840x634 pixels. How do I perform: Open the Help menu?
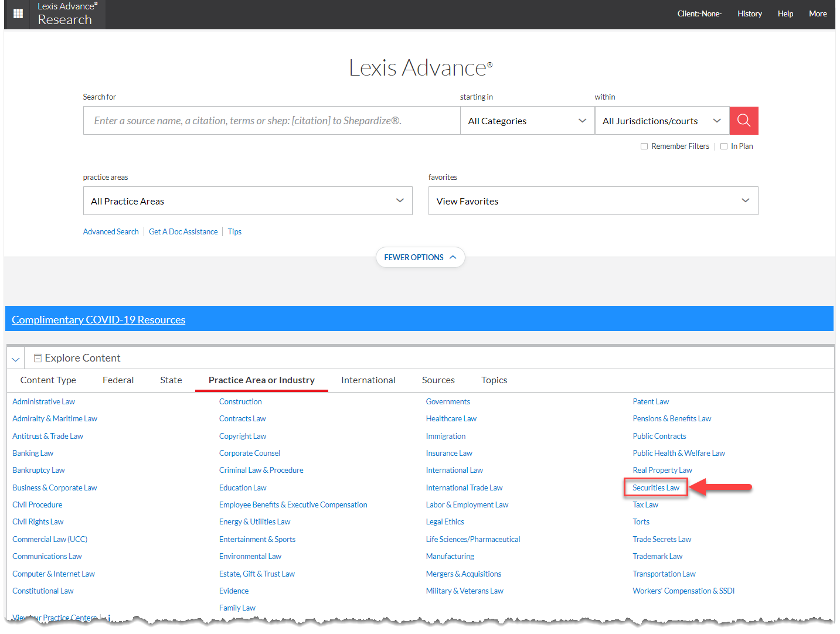coord(785,13)
